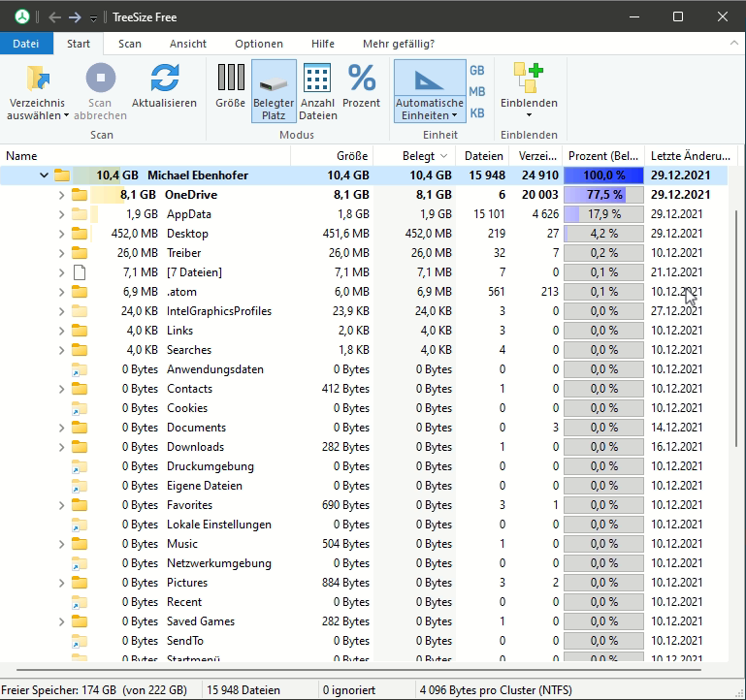Open the Ansicht tab
The width and height of the screenshot is (746, 700).
tap(188, 44)
